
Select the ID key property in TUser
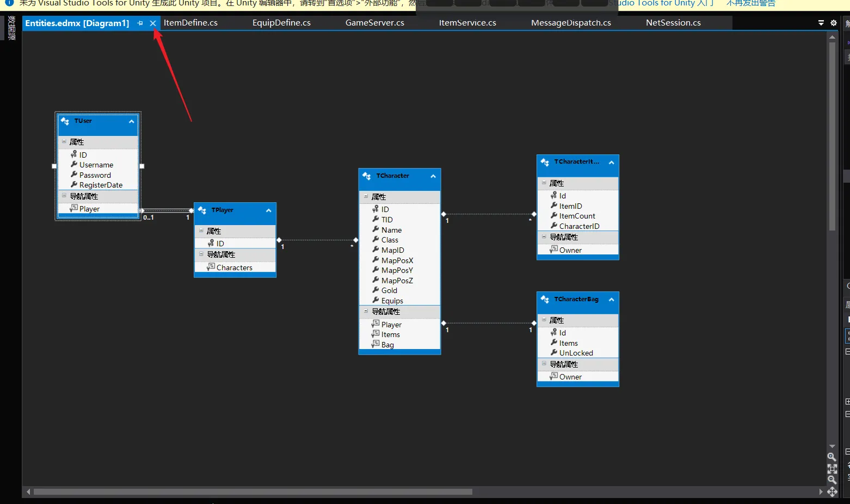pyautogui.click(x=83, y=155)
